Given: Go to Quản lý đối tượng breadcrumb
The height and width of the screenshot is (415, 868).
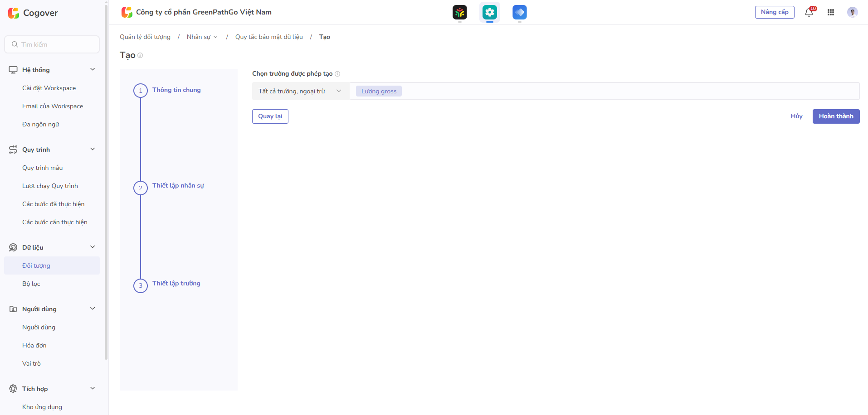Looking at the screenshot, I should coord(145,37).
